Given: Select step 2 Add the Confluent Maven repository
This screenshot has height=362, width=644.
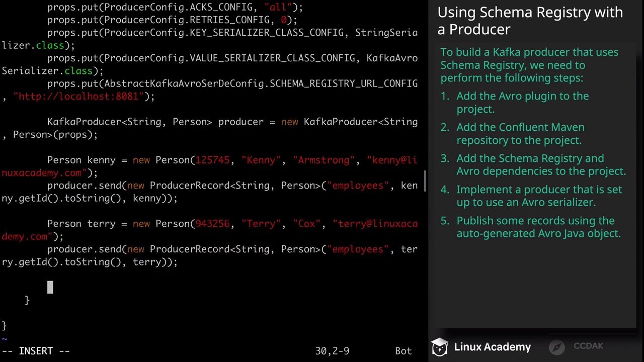Looking at the screenshot, I should point(520,134).
